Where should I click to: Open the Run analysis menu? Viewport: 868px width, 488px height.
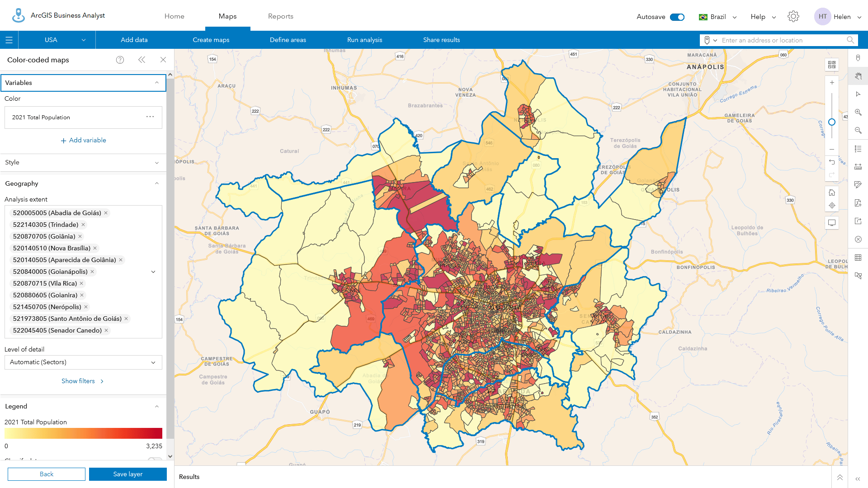[364, 40]
